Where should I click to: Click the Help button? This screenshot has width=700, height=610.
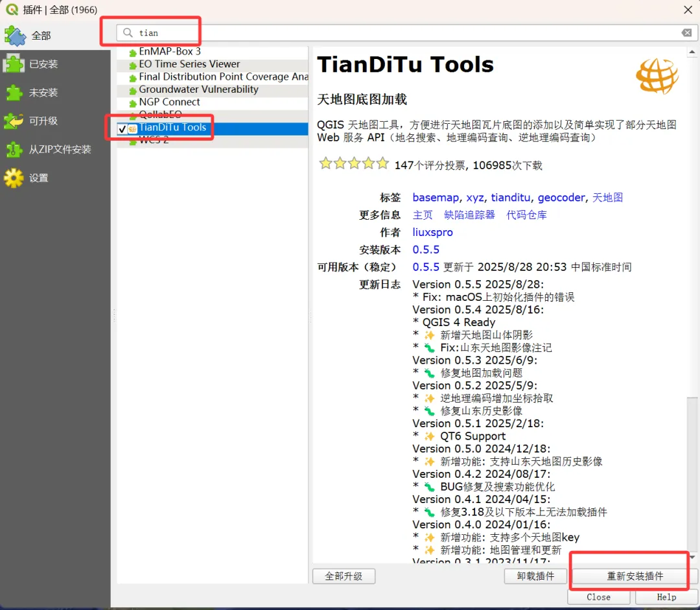click(666, 597)
